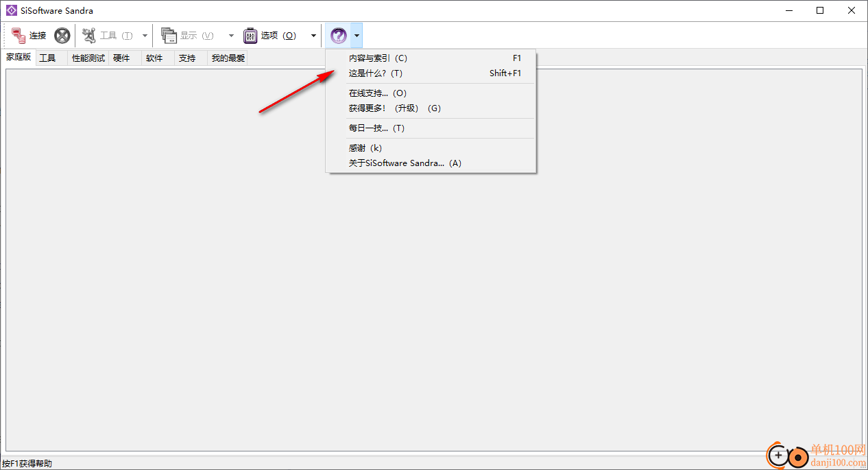Choose 这是什么? (T) menu entry
Screen dimensions: 868x470
(x=431, y=73)
